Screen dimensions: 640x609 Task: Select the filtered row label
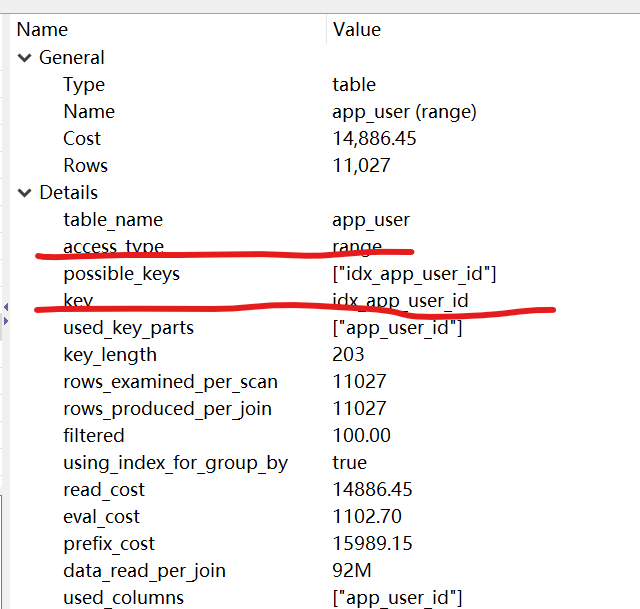pos(93,436)
